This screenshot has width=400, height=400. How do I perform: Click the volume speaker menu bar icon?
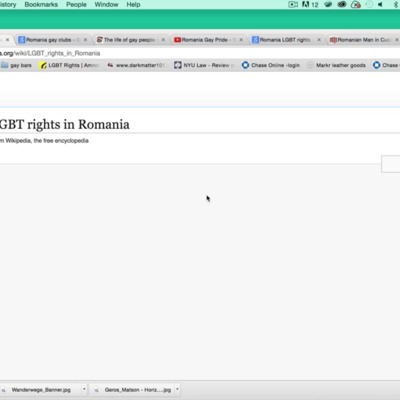coord(380,5)
